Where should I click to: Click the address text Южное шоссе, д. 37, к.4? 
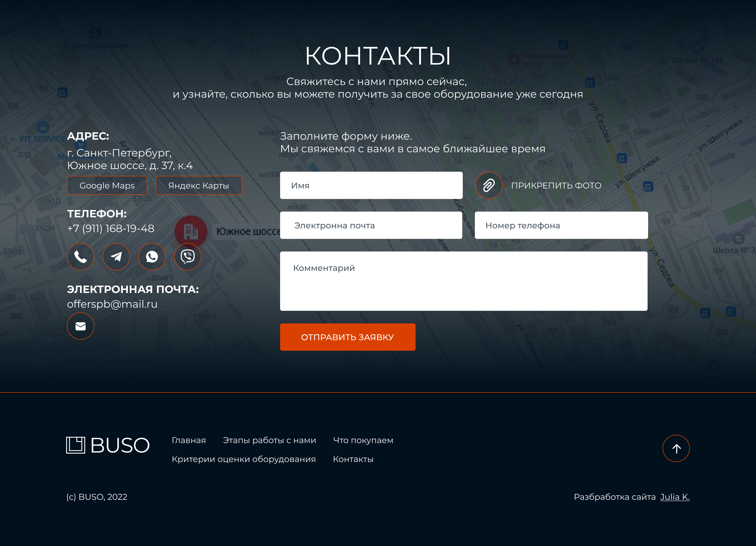click(130, 166)
